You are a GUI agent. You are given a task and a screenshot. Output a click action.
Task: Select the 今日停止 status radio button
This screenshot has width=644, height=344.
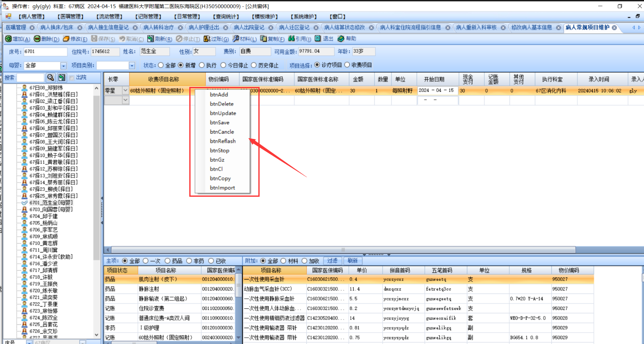(x=223, y=65)
